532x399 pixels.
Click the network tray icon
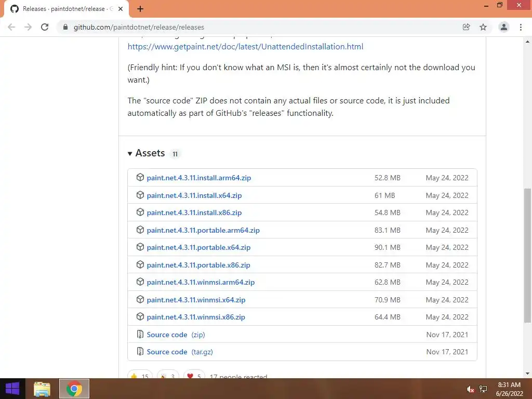click(x=483, y=389)
